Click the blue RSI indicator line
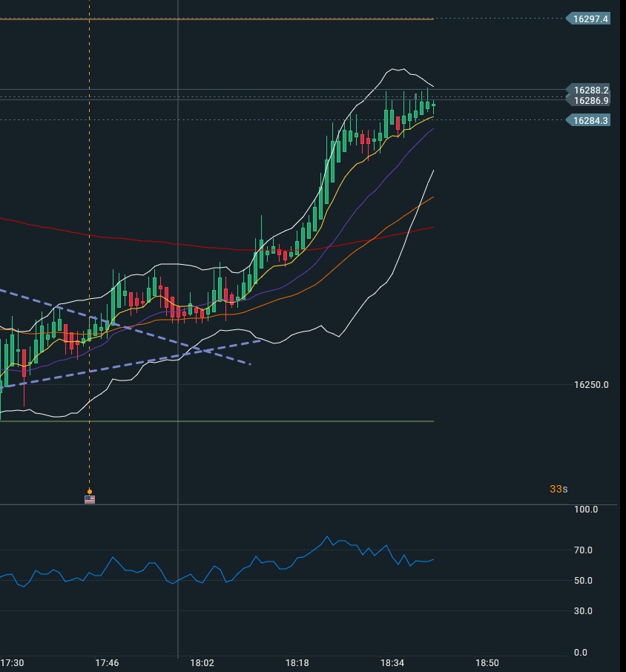Image resolution: width=626 pixels, height=672 pixels. pyautogui.click(x=112, y=558)
